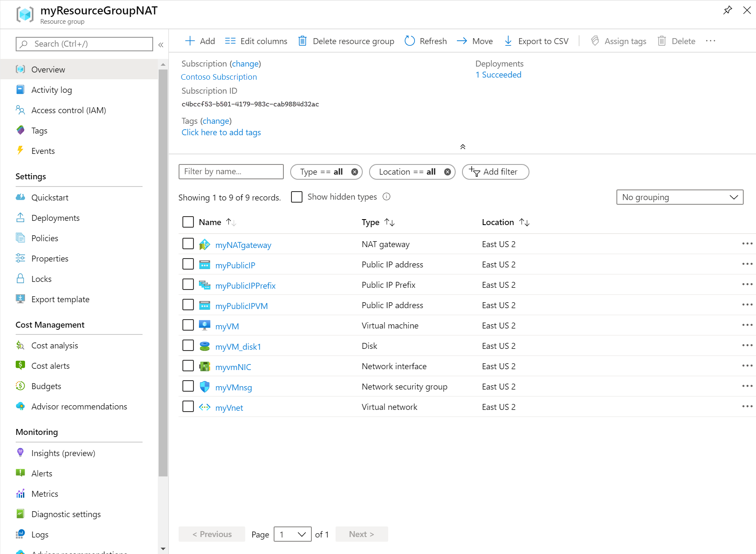Viewport: 756px width, 554px height.
Task: Go to Access control (IAM) menu item
Action: click(x=68, y=110)
